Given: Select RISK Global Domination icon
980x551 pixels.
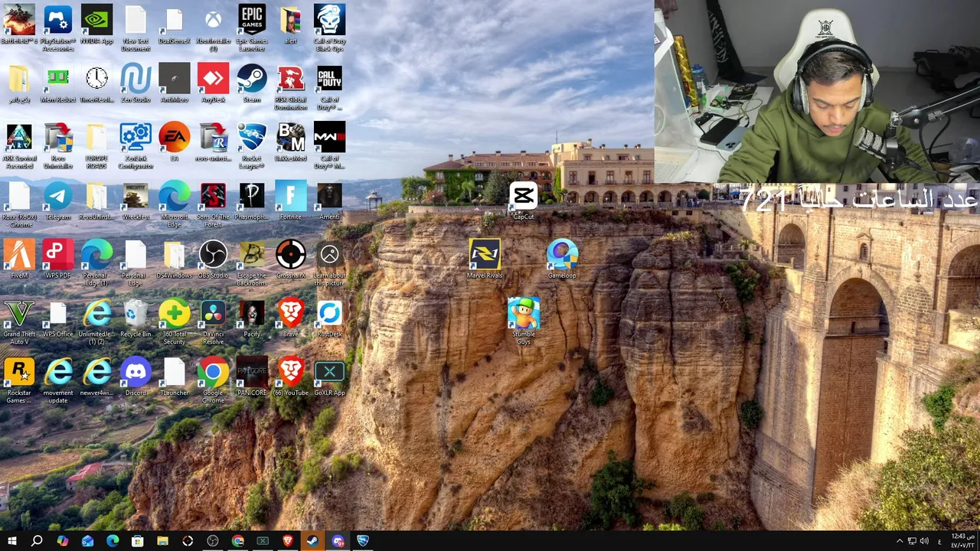Looking at the screenshot, I should 291,88.
